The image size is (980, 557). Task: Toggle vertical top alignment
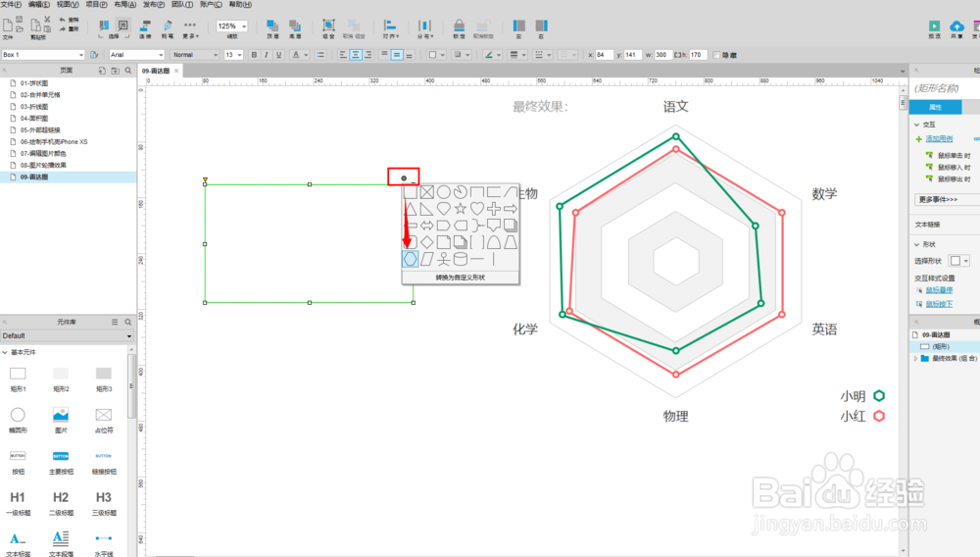coord(384,55)
